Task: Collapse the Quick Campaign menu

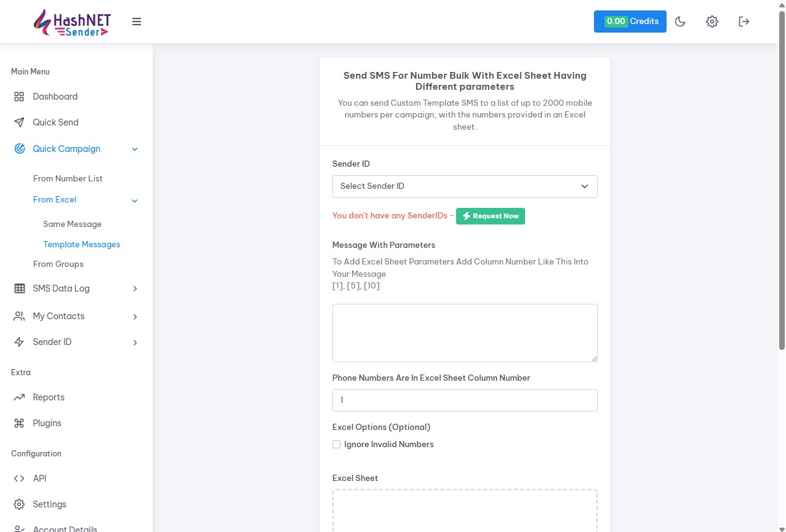Action: click(135, 149)
